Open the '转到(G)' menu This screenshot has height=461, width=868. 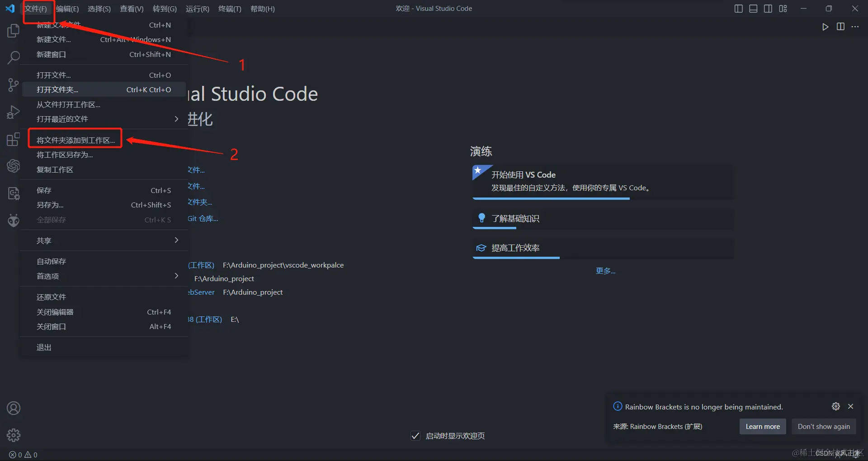[165, 9]
